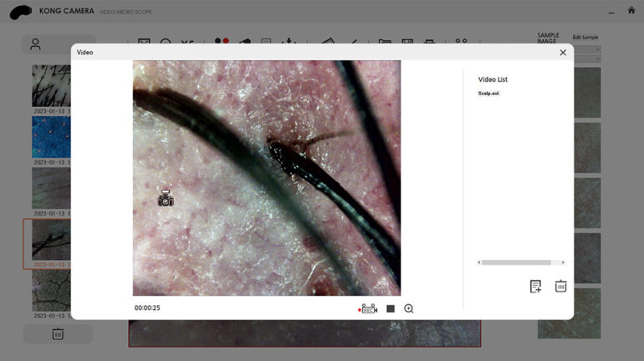Click the magnifier zoom-in icon
This screenshot has width=644, height=361.
[409, 308]
